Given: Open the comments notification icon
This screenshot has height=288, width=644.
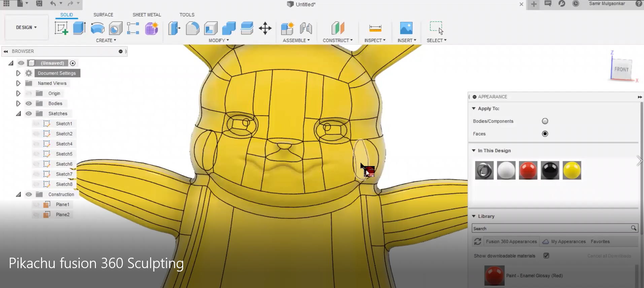Looking at the screenshot, I should tap(548, 4).
